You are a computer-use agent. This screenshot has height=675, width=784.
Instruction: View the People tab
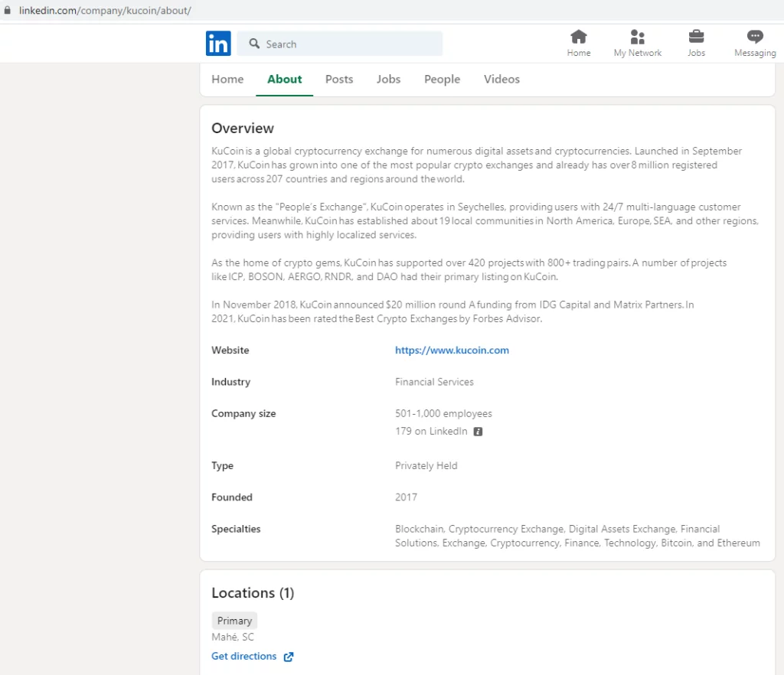point(442,79)
